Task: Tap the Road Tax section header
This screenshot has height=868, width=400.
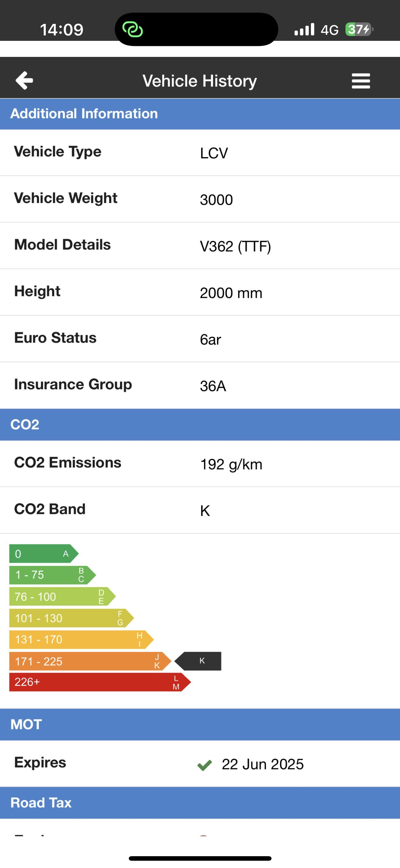Action: point(200,803)
